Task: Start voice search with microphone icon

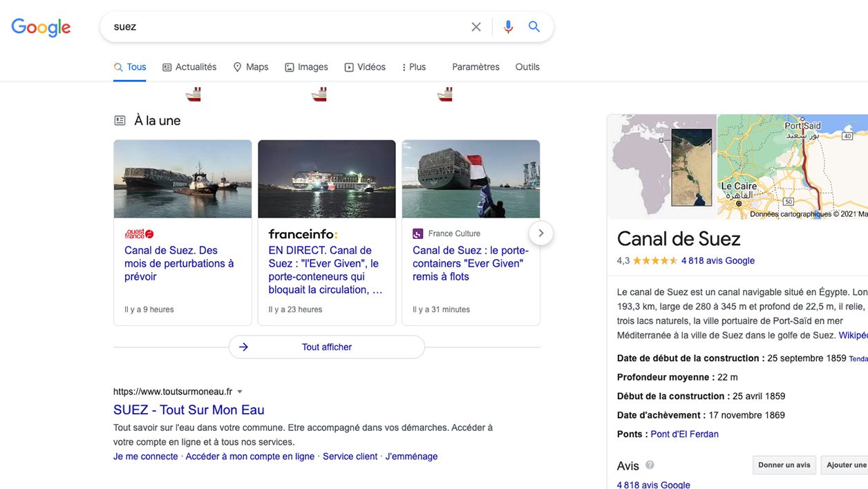Action: click(509, 27)
